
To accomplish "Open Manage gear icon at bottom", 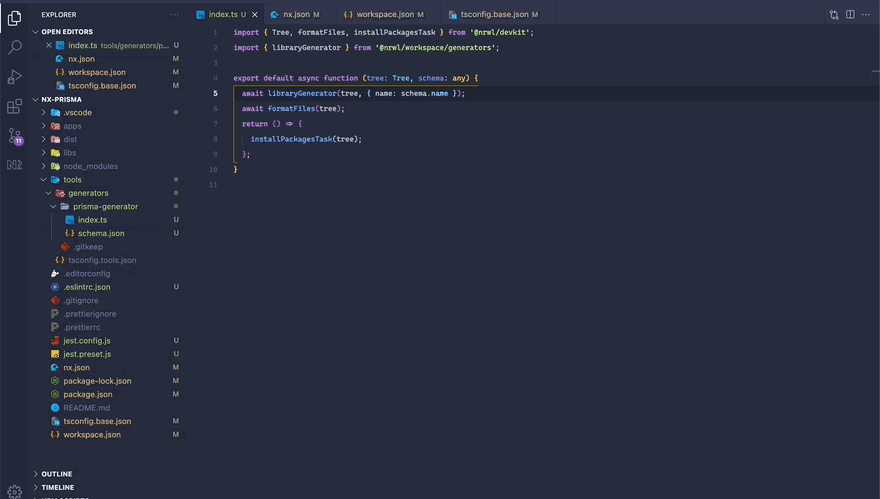I will 15,492.
